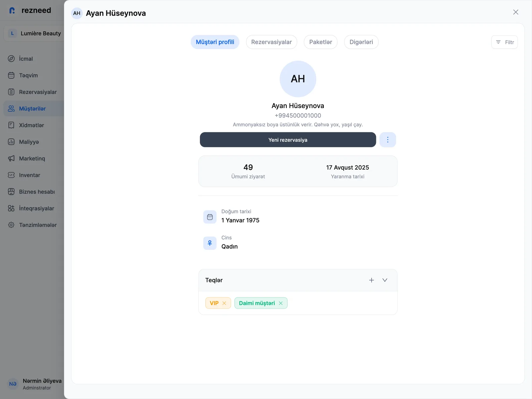Image resolution: width=532 pixels, height=399 pixels.
Task: Click the 17 Avqust 2025 creation date
Action: pos(347,168)
